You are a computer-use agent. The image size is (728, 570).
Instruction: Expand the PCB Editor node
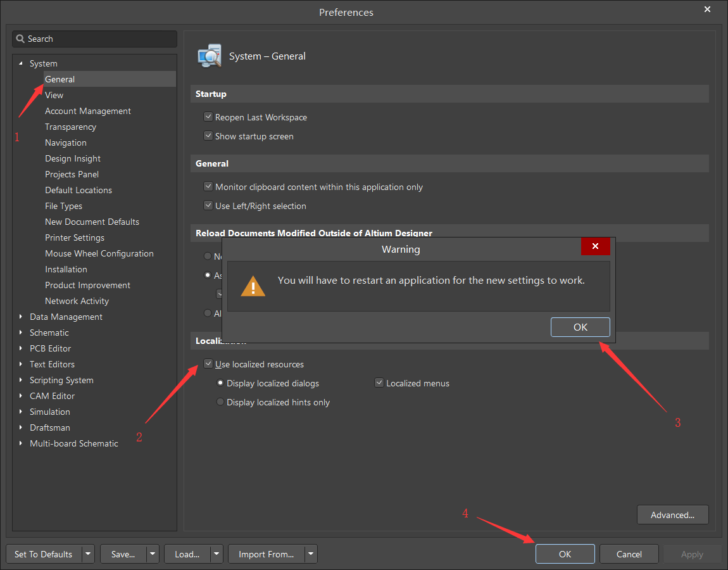click(x=20, y=348)
